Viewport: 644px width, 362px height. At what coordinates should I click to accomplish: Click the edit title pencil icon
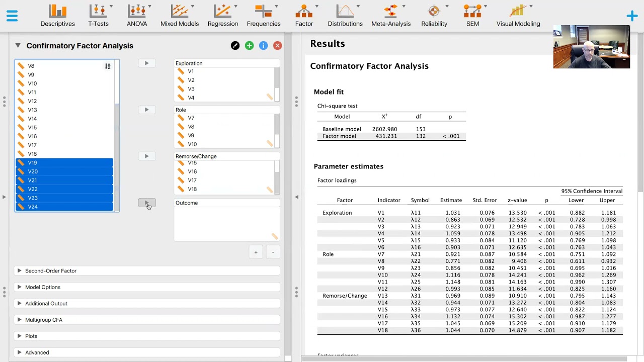point(235,46)
